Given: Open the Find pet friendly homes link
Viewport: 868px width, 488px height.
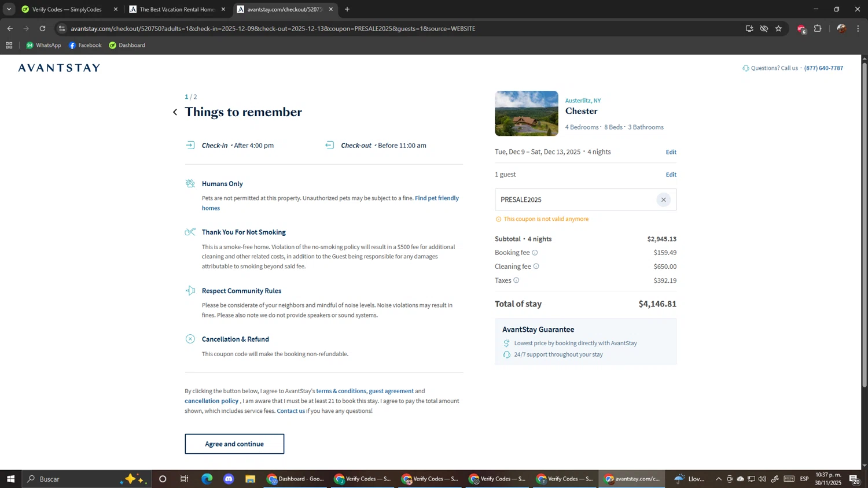Looking at the screenshot, I should pos(330,203).
